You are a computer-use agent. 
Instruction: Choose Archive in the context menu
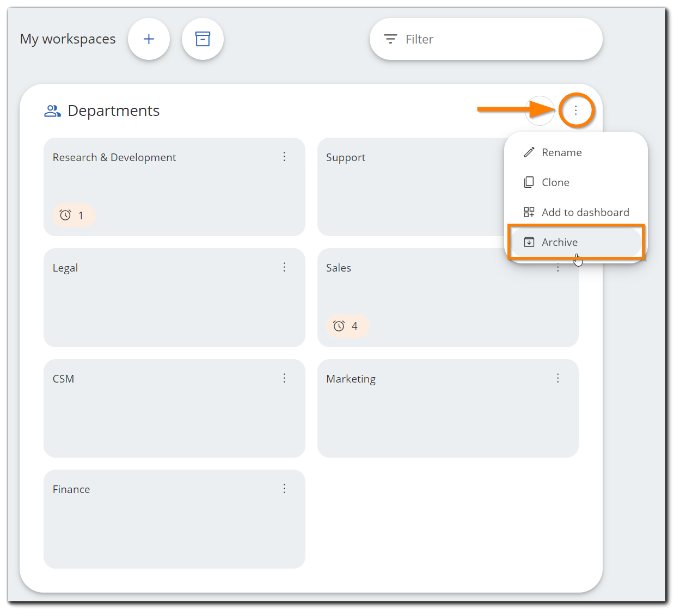(x=559, y=242)
